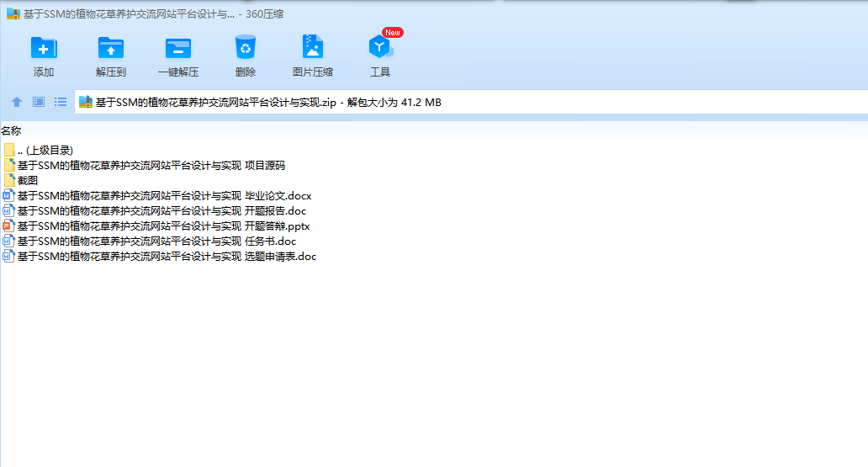Viewport: 868px width, 467px height.
Task: Click the archive path field showing 解包大小为 41.2 MB
Action: point(471,102)
